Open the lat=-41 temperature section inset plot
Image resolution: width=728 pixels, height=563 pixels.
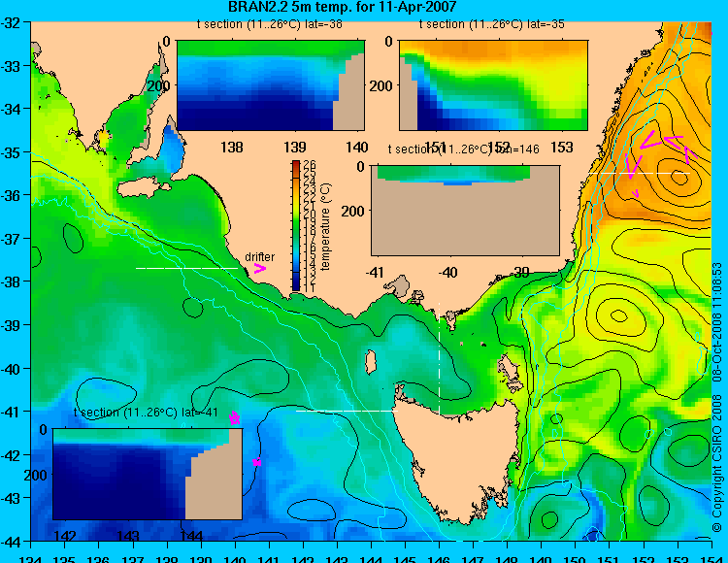pyautogui.click(x=148, y=474)
